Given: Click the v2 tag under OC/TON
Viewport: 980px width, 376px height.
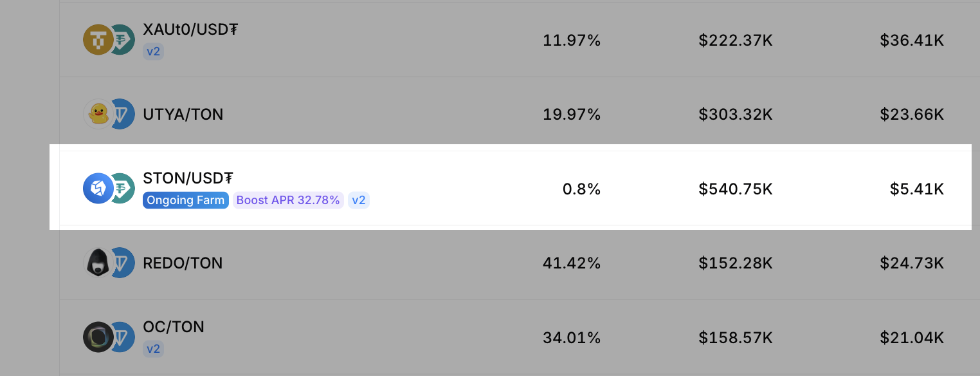Looking at the screenshot, I should coord(153,349).
